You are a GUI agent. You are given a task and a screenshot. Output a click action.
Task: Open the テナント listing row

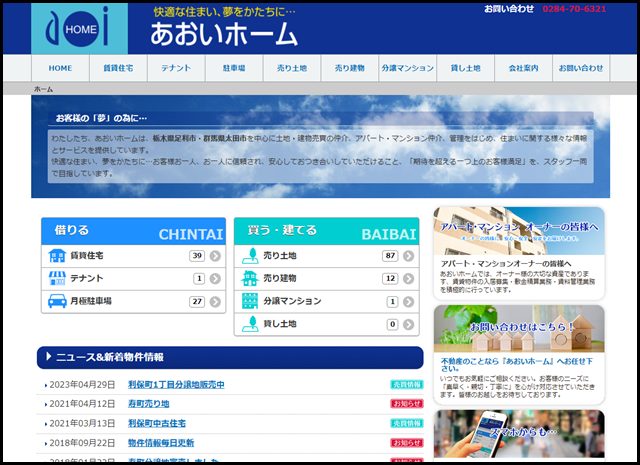[133, 279]
